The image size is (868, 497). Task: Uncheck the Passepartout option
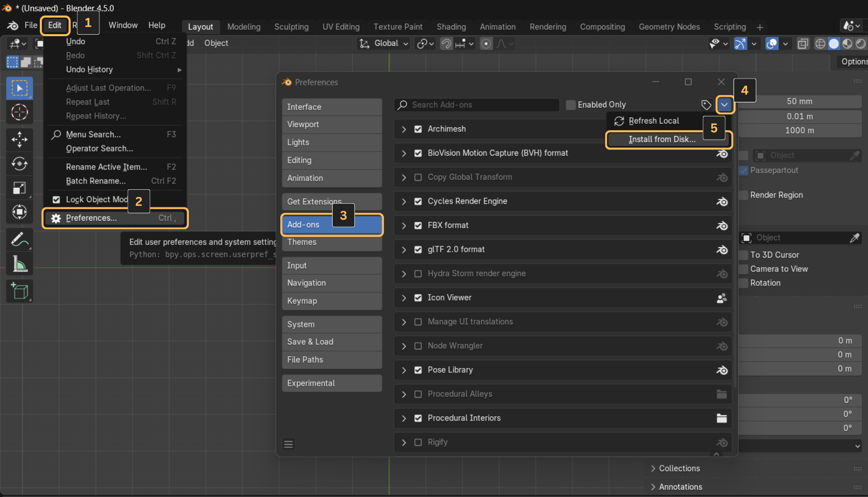pyautogui.click(x=743, y=171)
